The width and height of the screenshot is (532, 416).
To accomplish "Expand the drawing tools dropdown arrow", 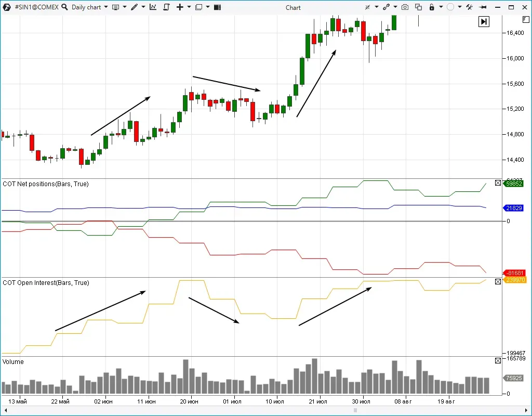I will pyautogui.click(x=143, y=7).
